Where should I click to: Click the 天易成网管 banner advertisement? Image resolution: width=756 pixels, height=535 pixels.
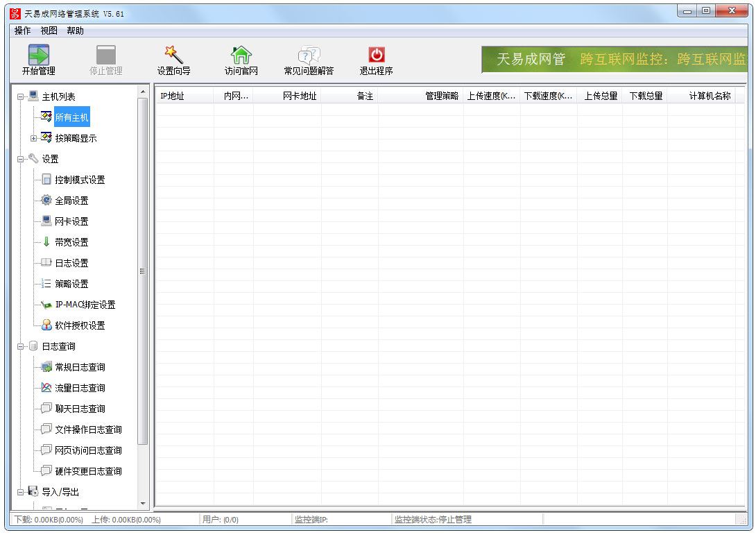(615, 60)
